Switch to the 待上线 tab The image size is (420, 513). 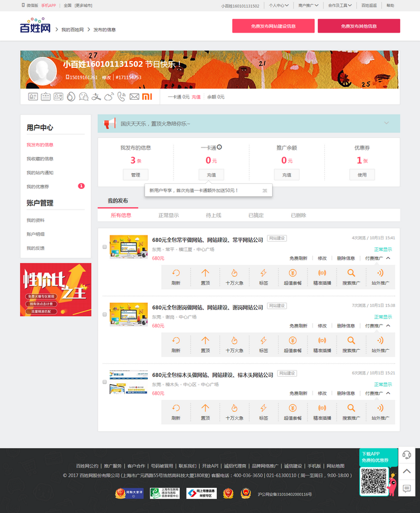pos(213,215)
